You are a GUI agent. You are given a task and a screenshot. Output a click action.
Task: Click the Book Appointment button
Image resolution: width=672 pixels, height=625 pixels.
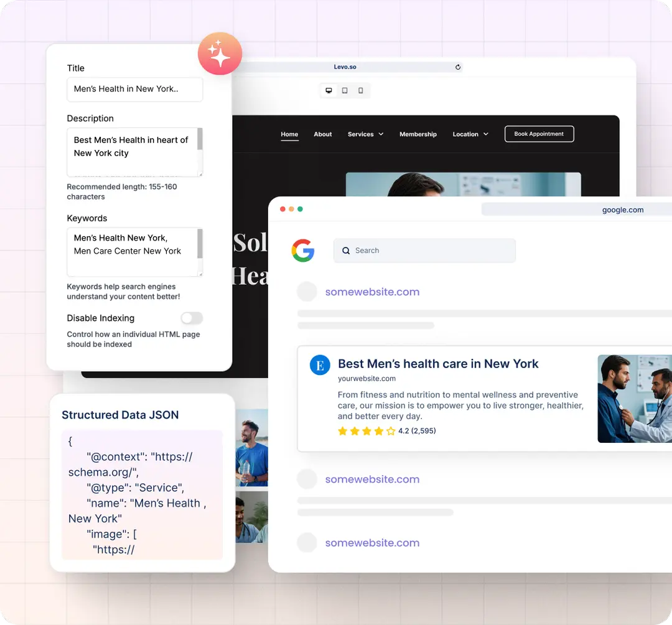click(539, 134)
